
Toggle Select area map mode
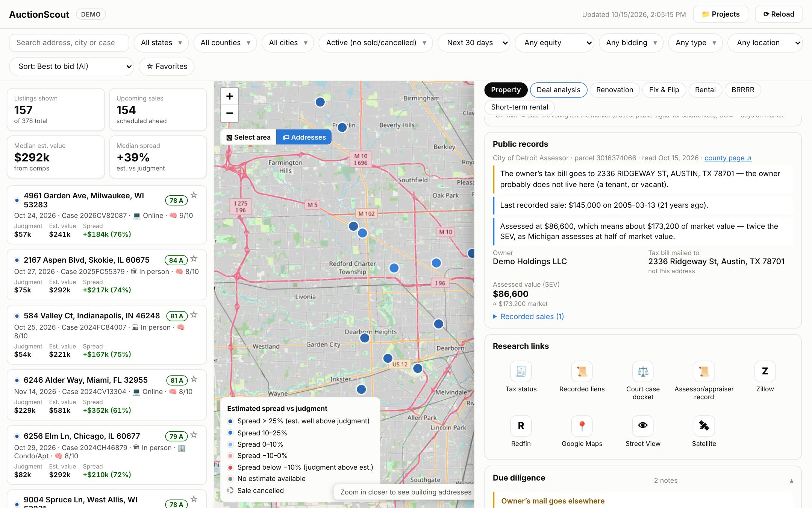pyautogui.click(x=248, y=137)
